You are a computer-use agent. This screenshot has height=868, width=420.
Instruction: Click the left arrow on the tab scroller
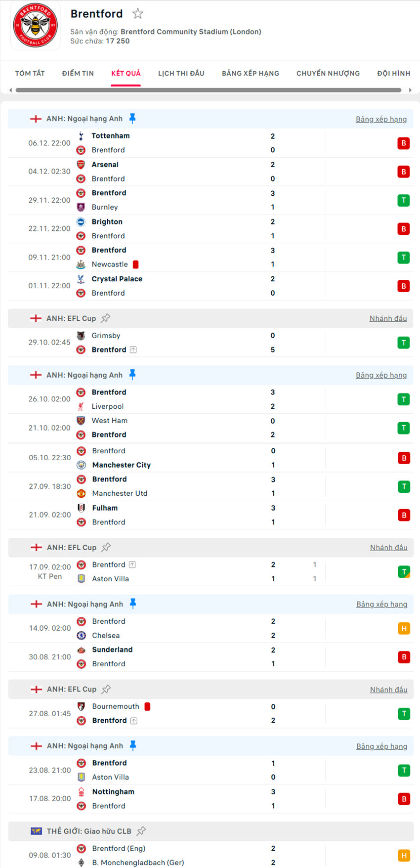point(10,90)
